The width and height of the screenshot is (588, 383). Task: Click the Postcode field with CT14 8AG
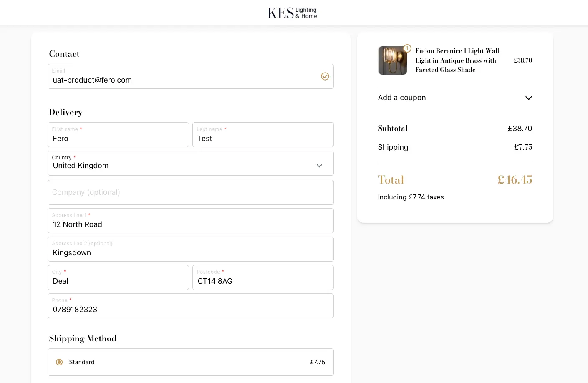(x=263, y=277)
